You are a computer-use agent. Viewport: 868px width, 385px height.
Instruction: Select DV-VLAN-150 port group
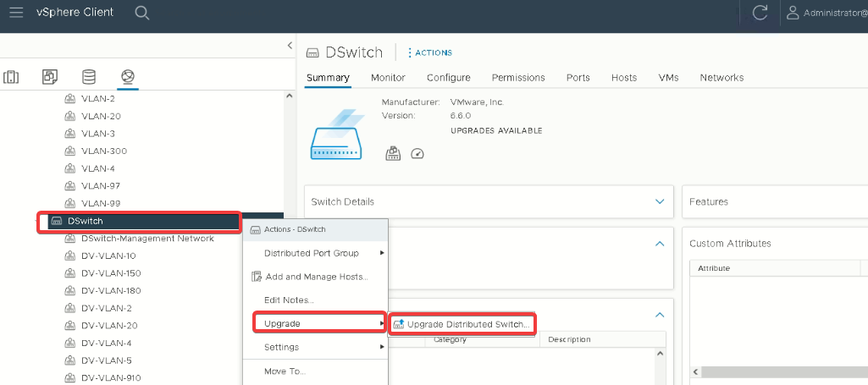pyautogui.click(x=111, y=273)
